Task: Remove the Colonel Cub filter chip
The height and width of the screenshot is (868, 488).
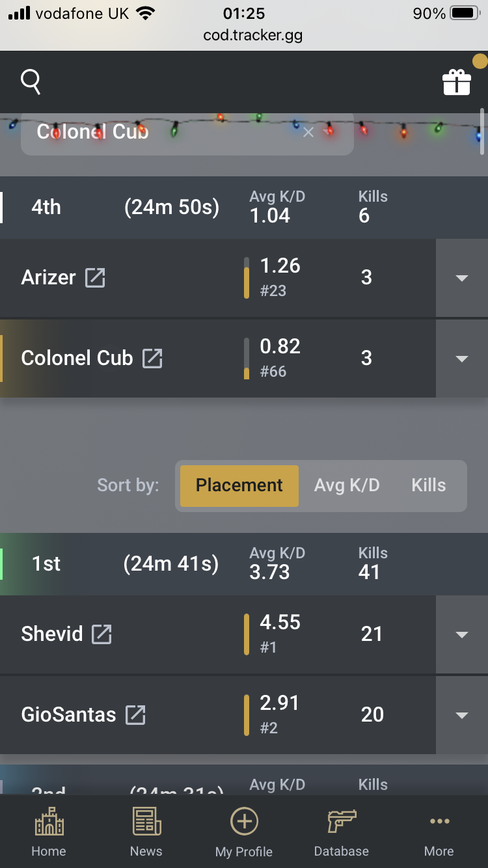Action: click(x=308, y=132)
